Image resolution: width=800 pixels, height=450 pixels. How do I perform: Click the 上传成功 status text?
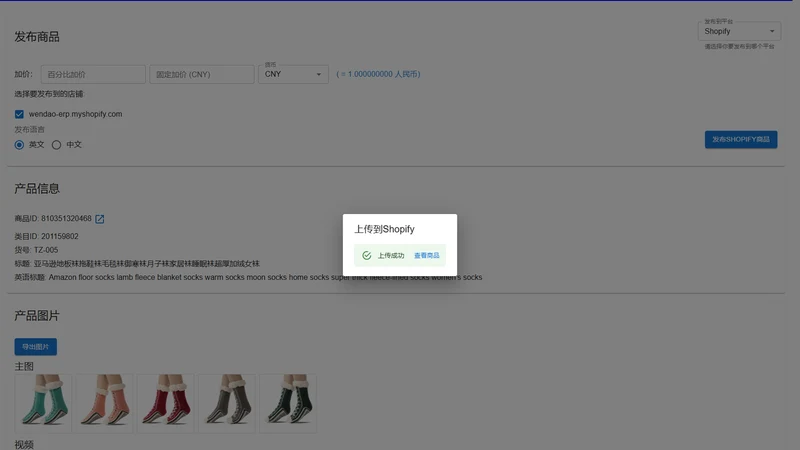(391, 256)
